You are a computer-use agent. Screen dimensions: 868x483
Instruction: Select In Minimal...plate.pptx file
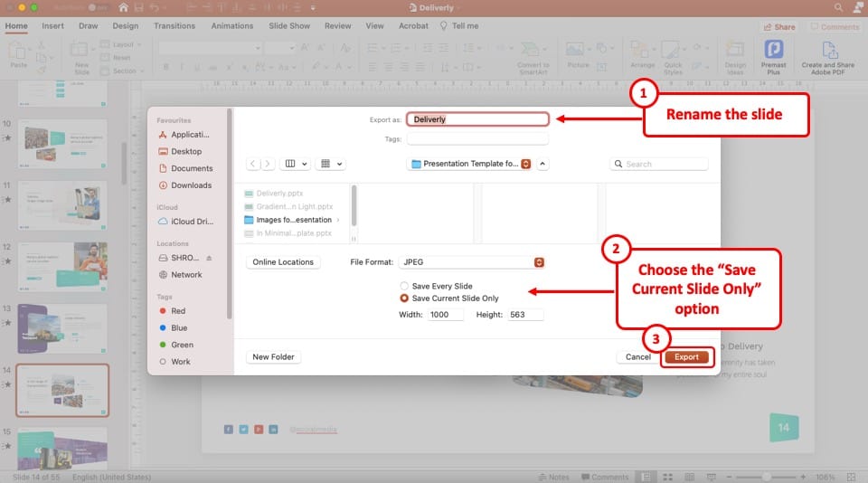point(288,233)
